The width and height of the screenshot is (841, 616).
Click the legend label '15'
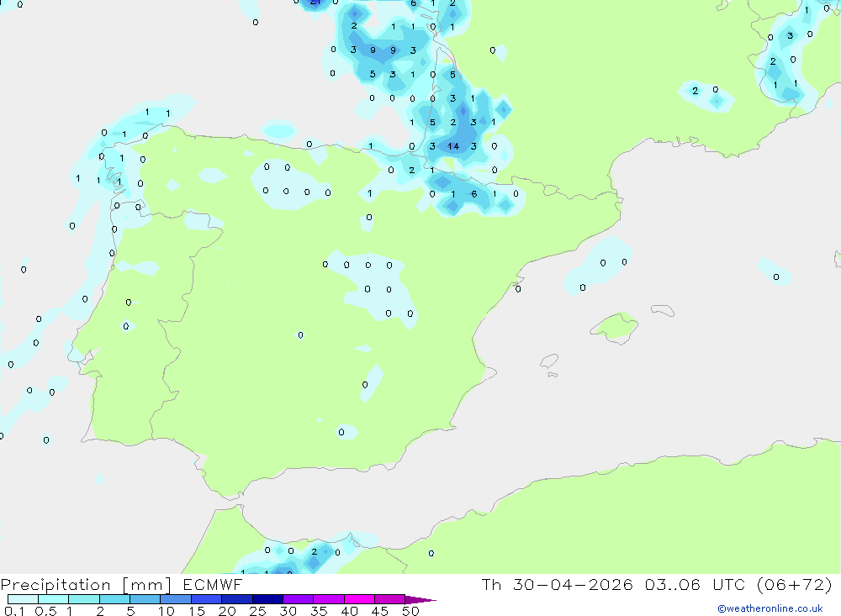197,611
